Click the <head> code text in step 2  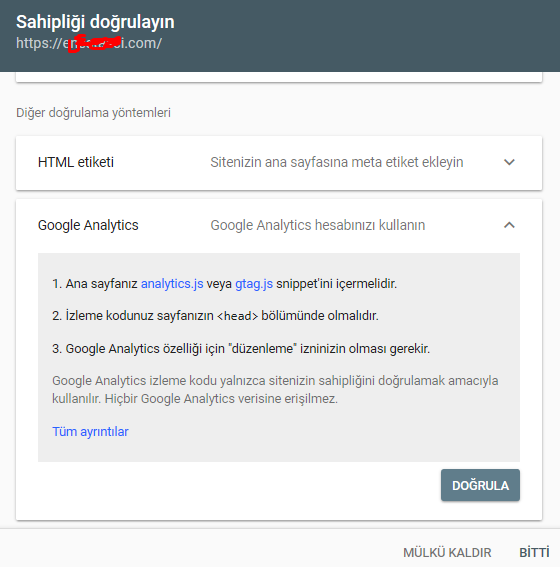pyautogui.click(x=237, y=316)
